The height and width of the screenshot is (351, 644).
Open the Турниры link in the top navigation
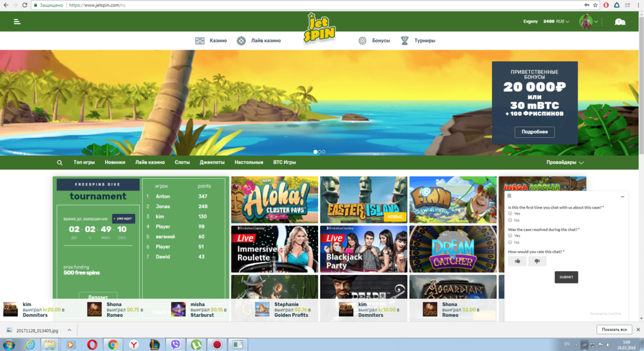click(x=424, y=41)
